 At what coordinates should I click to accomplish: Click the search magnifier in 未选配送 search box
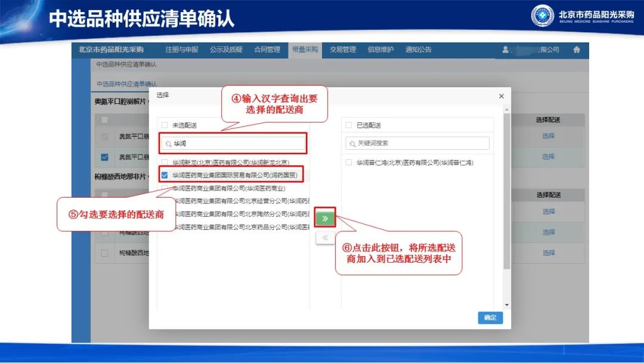pyautogui.click(x=169, y=144)
